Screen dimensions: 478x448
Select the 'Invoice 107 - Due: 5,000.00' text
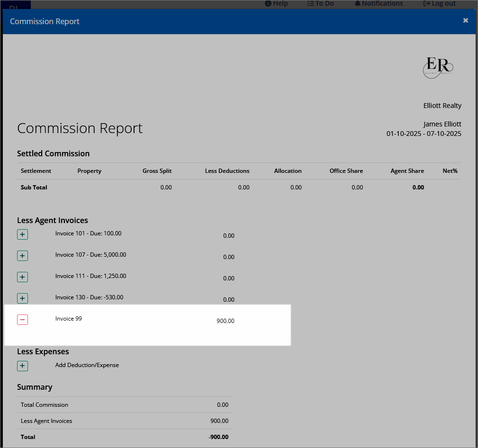[x=90, y=255]
